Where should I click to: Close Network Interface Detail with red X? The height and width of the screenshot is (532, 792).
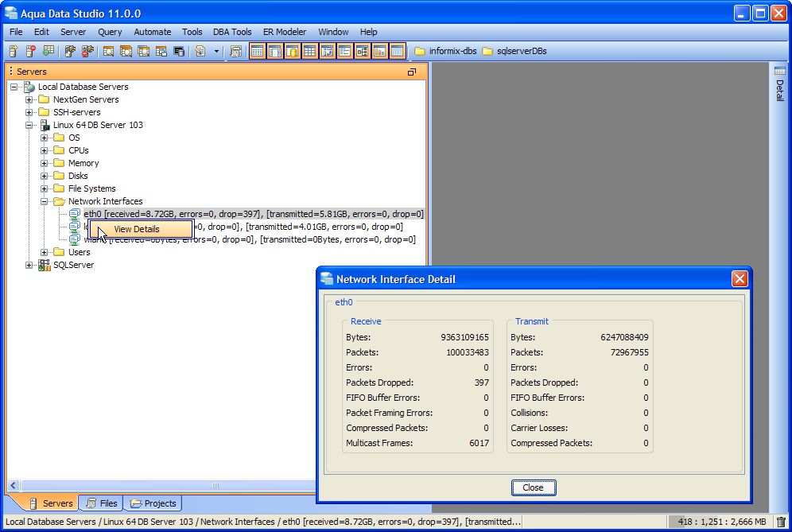740,279
